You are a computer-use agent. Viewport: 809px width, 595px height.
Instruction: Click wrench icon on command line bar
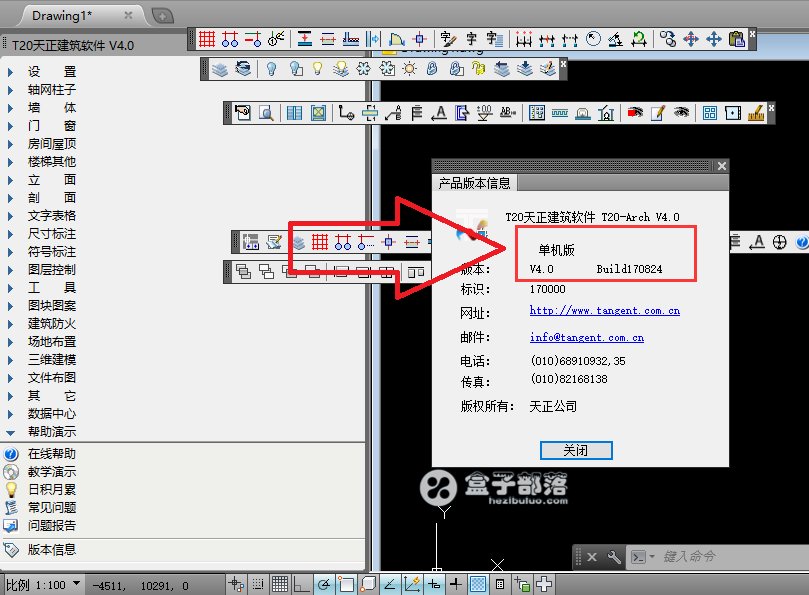pyautogui.click(x=614, y=557)
